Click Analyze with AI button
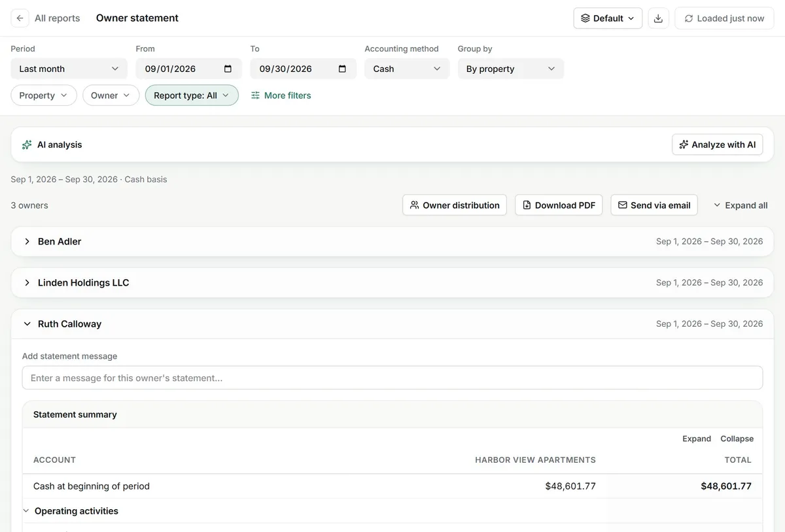 [x=718, y=144]
